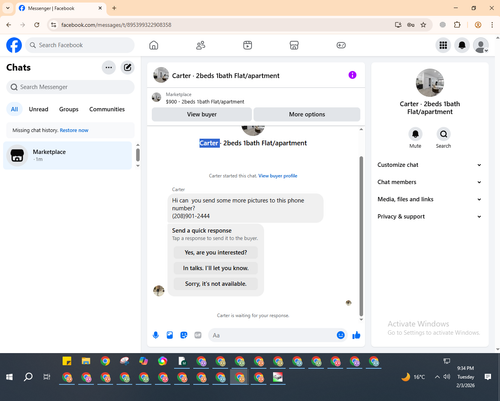Click the conversation vertical scrollbar
500x401 pixels.
click(x=361, y=236)
